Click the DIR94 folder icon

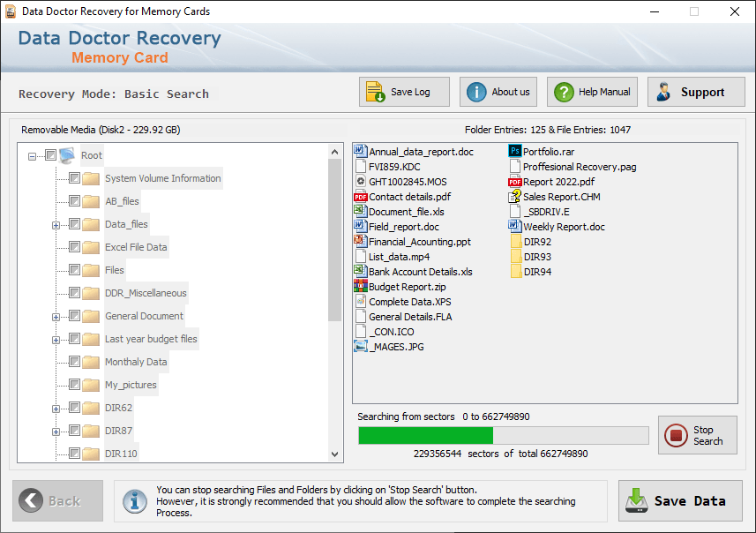pyautogui.click(x=516, y=272)
